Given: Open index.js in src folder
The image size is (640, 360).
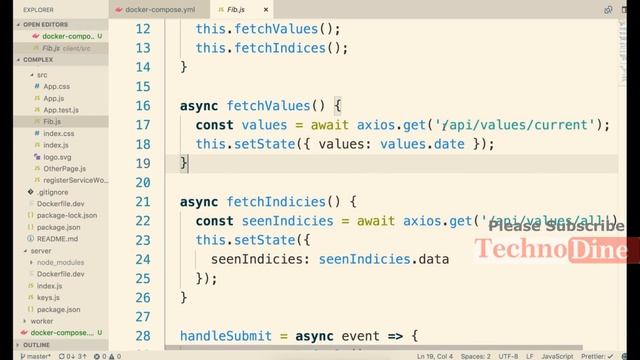Looking at the screenshot, I should (x=56, y=145).
